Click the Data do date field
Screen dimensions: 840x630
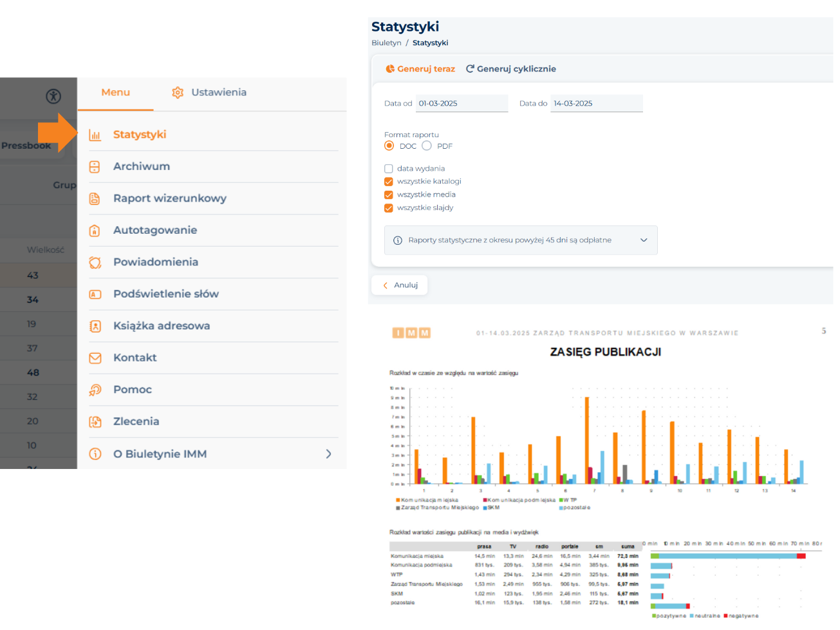pos(597,104)
